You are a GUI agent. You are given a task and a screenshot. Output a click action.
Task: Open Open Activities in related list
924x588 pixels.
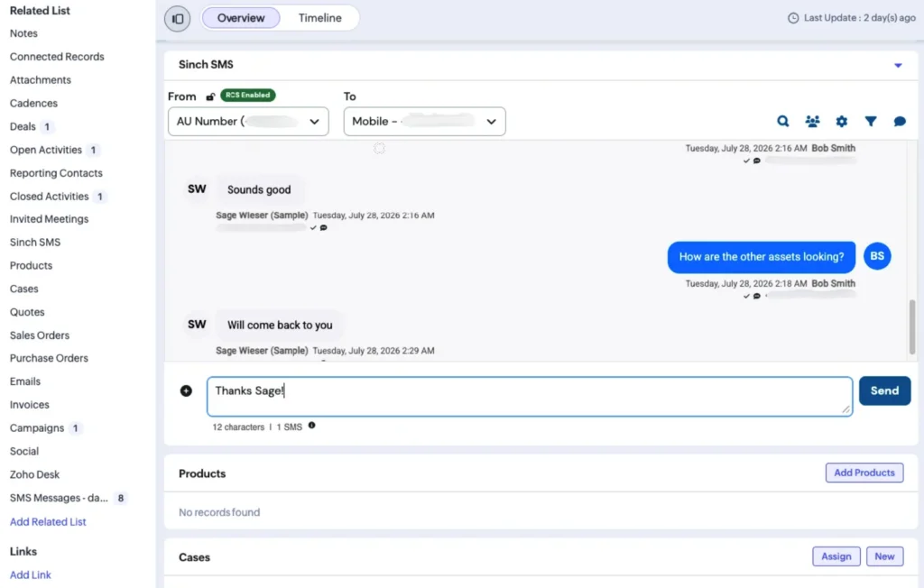point(45,150)
